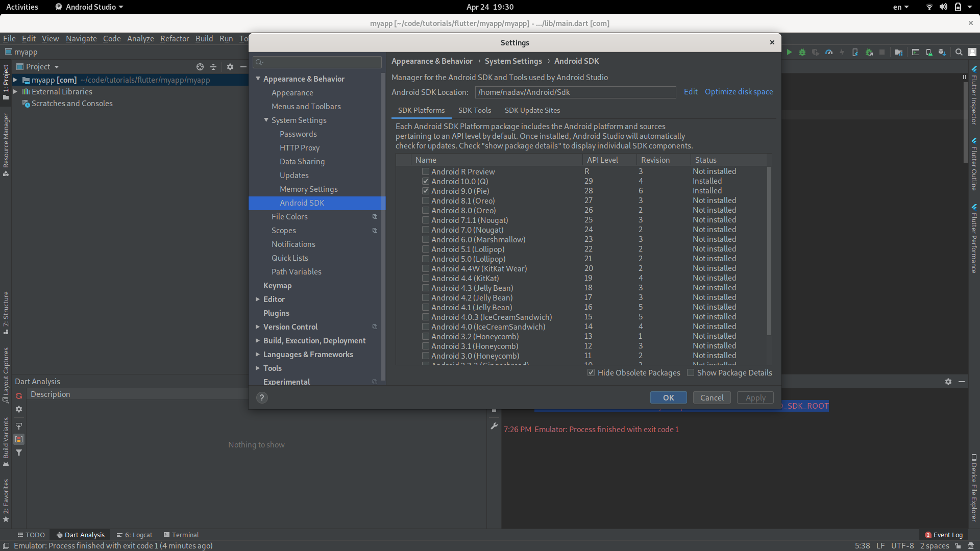Select Memory Settings in settings tree
Image resolution: width=980 pixels, height=551 pixels.
coord(308,189)
